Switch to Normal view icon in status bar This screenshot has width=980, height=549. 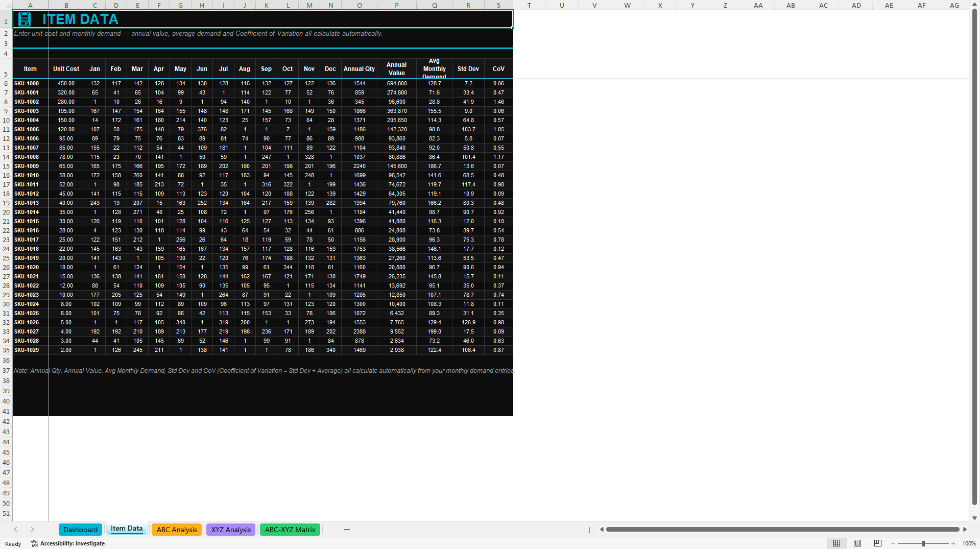click(x=836, y=543)
